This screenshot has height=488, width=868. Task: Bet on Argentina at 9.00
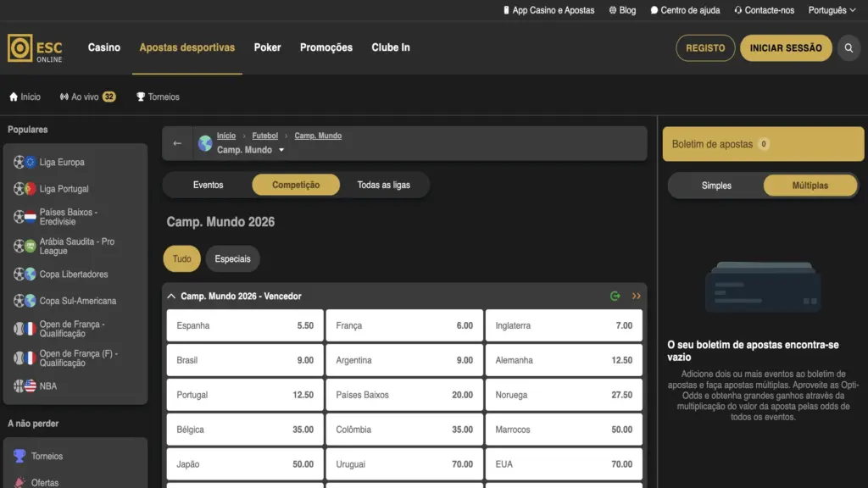click(x=404, y=360)
